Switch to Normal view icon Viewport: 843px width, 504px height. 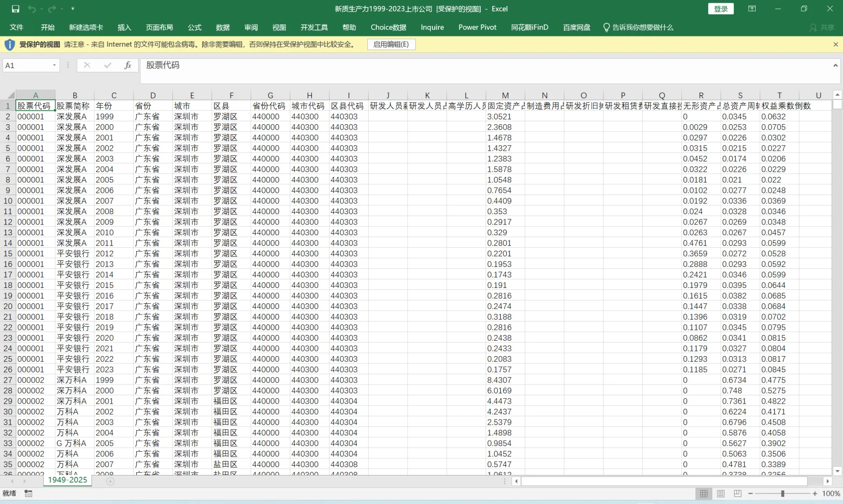point(703,494)
